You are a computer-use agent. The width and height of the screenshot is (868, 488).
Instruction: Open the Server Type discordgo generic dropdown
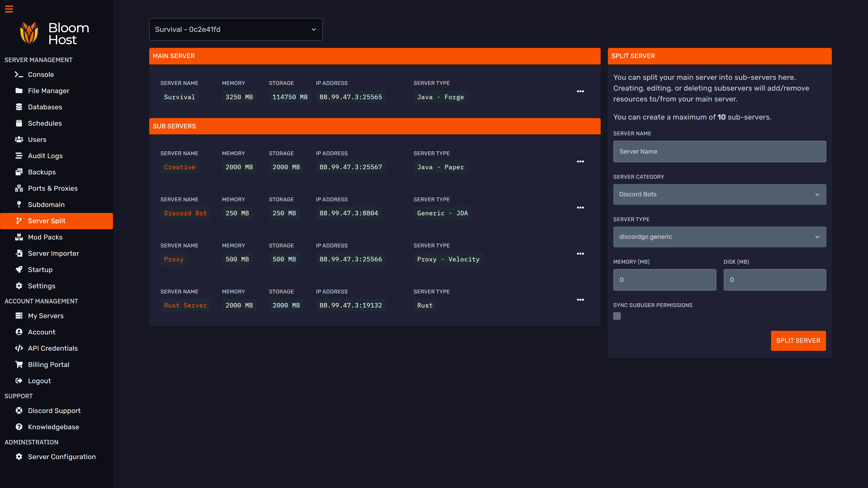pyautogui.click(x=719, y=237)
